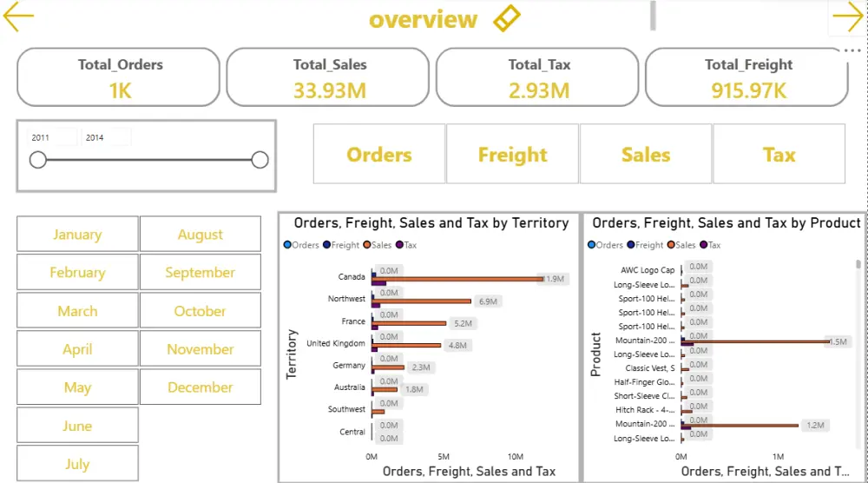Screen dimensions: 868x483
Task: Click the Total_Freight card
Action: coord(746,77)
